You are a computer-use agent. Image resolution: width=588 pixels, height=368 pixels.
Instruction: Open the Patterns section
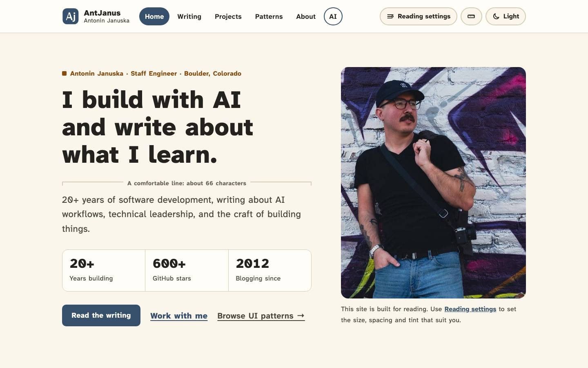pos(269,16)
